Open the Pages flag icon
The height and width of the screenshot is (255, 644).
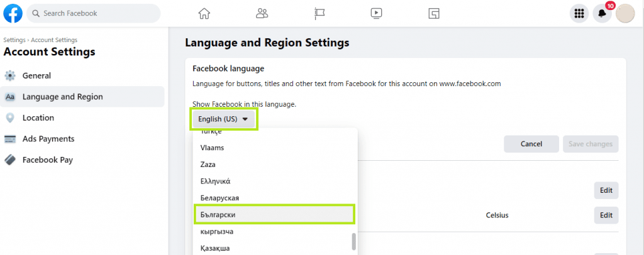click(319, 14)
